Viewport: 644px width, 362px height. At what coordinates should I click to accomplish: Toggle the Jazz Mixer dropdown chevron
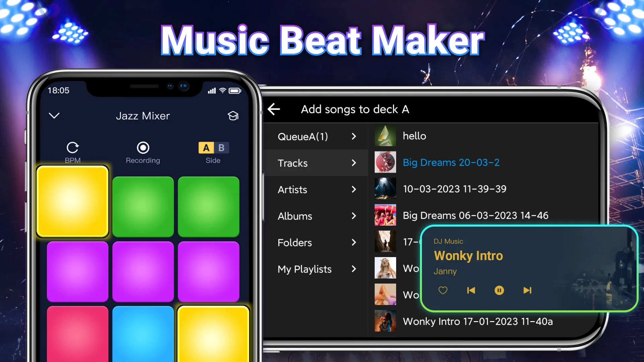click(x=54, y=116)
